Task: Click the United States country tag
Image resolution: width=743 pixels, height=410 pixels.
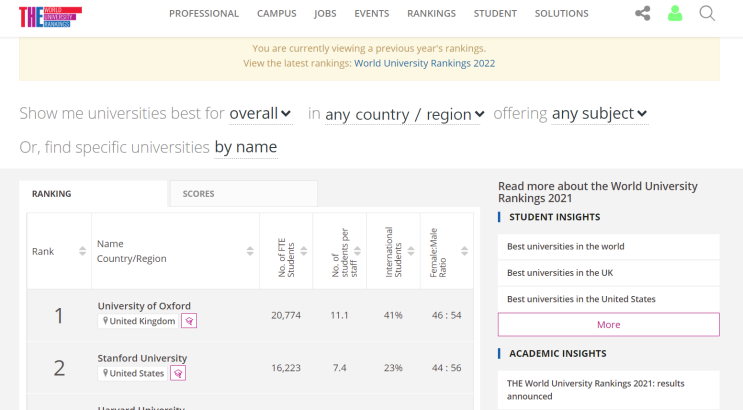Action: 133,373
